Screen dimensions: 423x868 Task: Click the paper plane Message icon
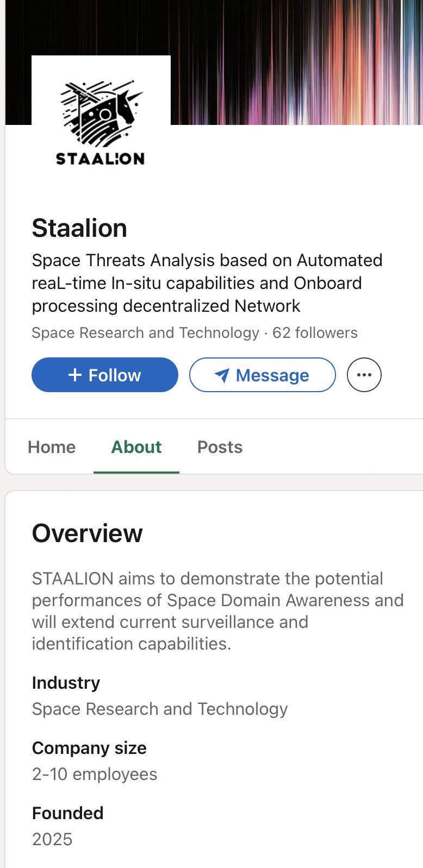point(222,375)
